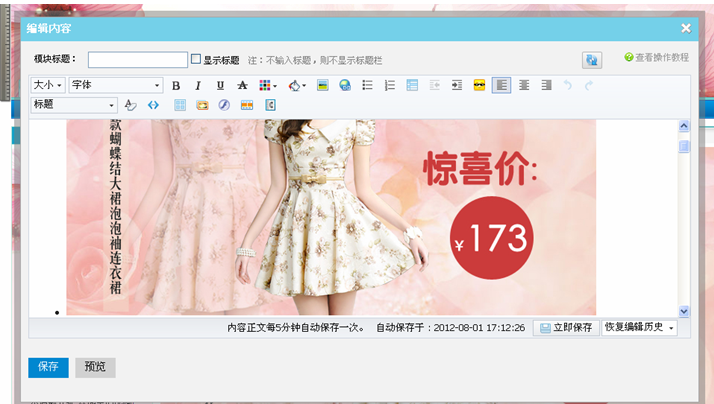Screen dimensions: 714x404
Task: Insert an emoticon with the smiley icon
Action: click(479, 86)
